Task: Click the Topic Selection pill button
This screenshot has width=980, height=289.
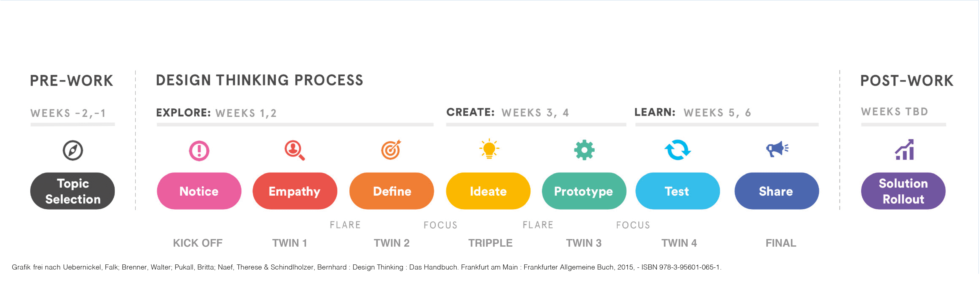Action: point(73,191)
